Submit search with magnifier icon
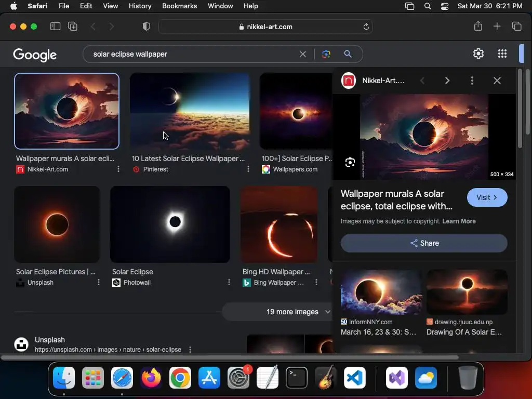The width and height of the screenshot is (532, 399). [x=348, y=54]
